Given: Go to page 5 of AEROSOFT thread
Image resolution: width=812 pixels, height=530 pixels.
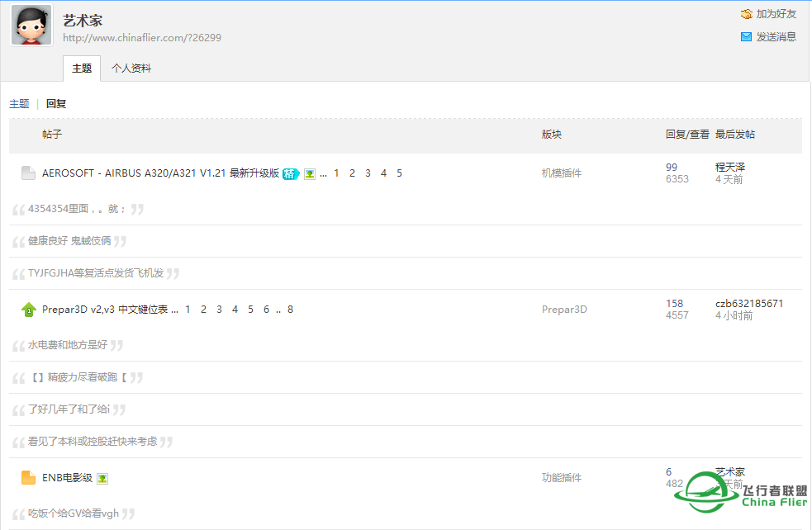Looking at the screenshot, I should point(399,173).
